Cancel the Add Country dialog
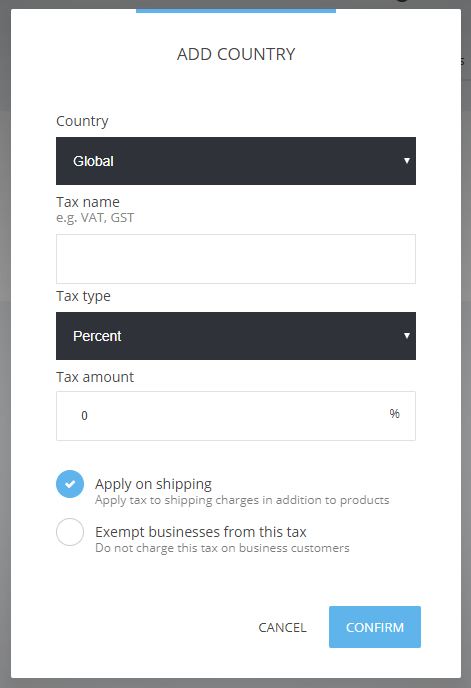471x688 pixels. click(282, 627)
